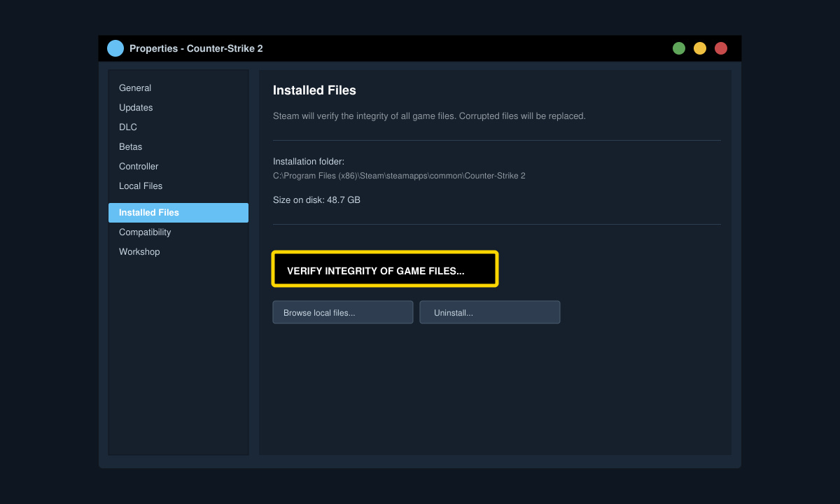Click the integrity verification description text
The height and width of the screenshot is (504, 840).
(429, 116)
